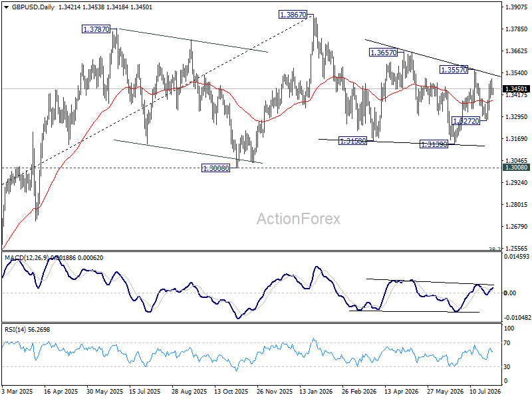The width and height of the screenshot is (532, 399).
Task: Select the 1.36570 price label
Action: [x=383, y=53]
